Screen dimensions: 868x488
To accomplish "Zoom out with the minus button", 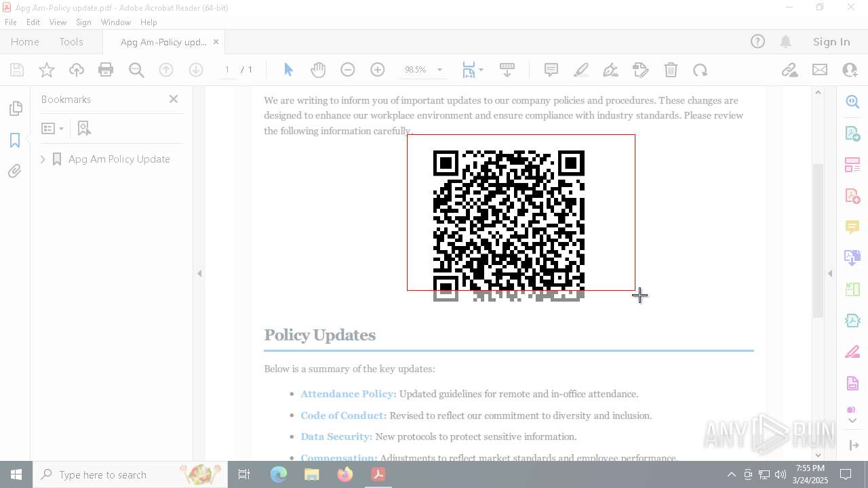I will tap(347, 70).
